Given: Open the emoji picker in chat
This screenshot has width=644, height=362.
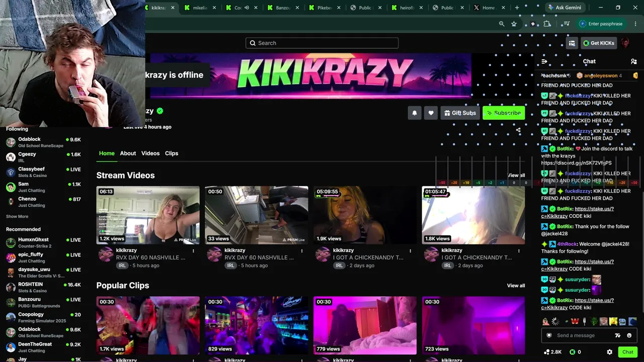Looking at the screenshot, I should pyautogui.click(x=629, y=335).
